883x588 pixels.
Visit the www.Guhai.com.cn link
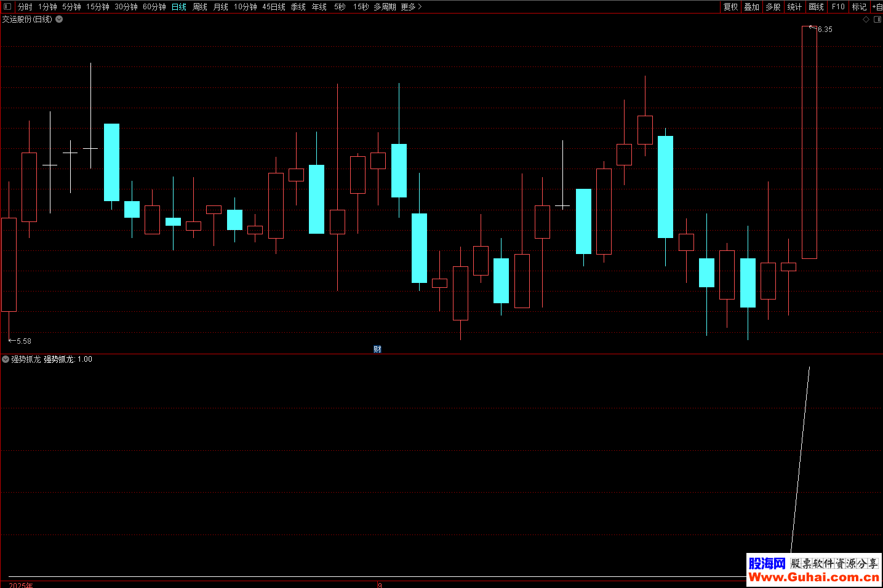pos(813,577)
